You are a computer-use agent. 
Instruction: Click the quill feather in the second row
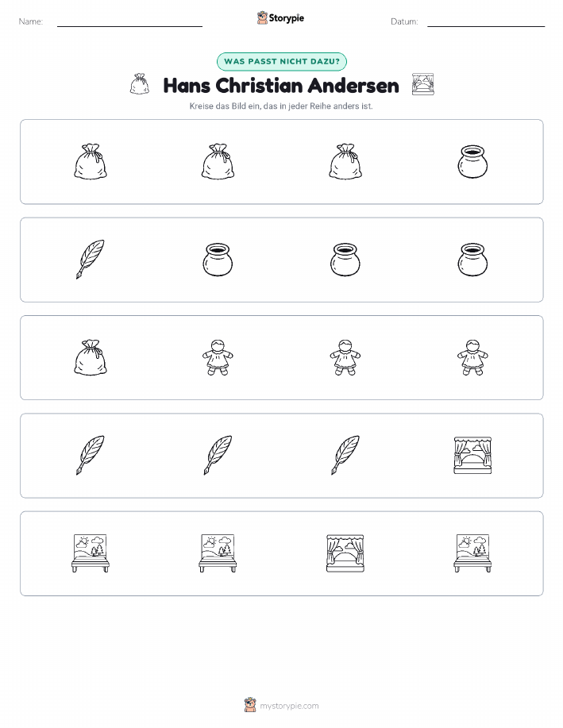90,260
